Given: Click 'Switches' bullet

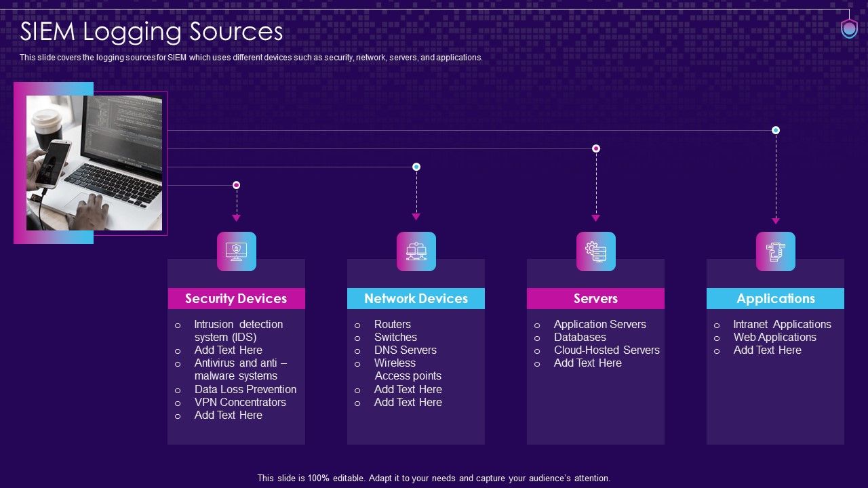Looking at the screenshot, I should [x=395, y=337].
